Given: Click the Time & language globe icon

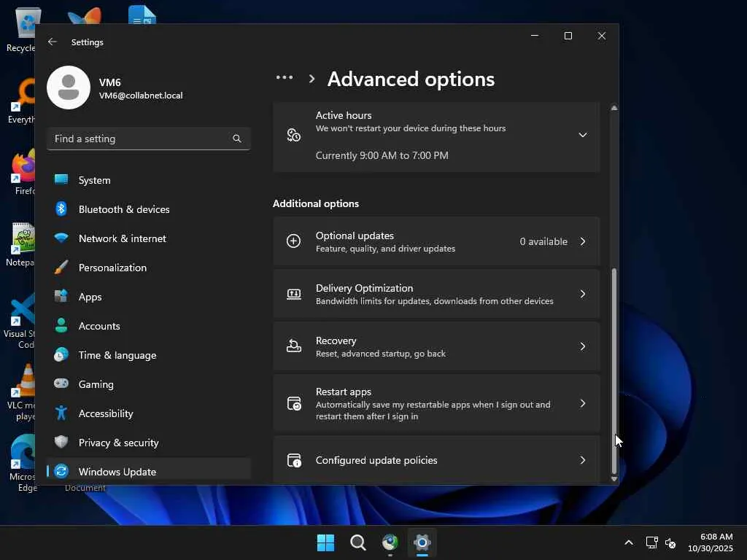Looking at the screenshot, I should point(61,355).
